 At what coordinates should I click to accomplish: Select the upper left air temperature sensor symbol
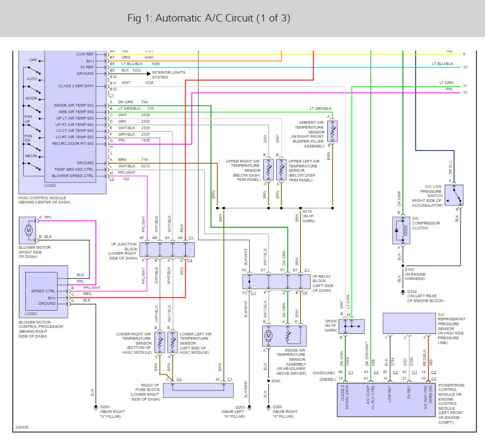coord(281,170)
